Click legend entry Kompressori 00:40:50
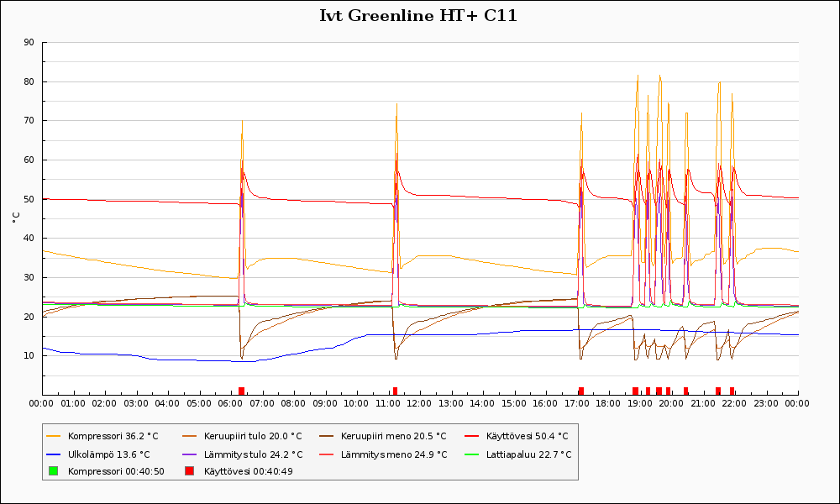The image size is (840, 504). tap(116, 471)
